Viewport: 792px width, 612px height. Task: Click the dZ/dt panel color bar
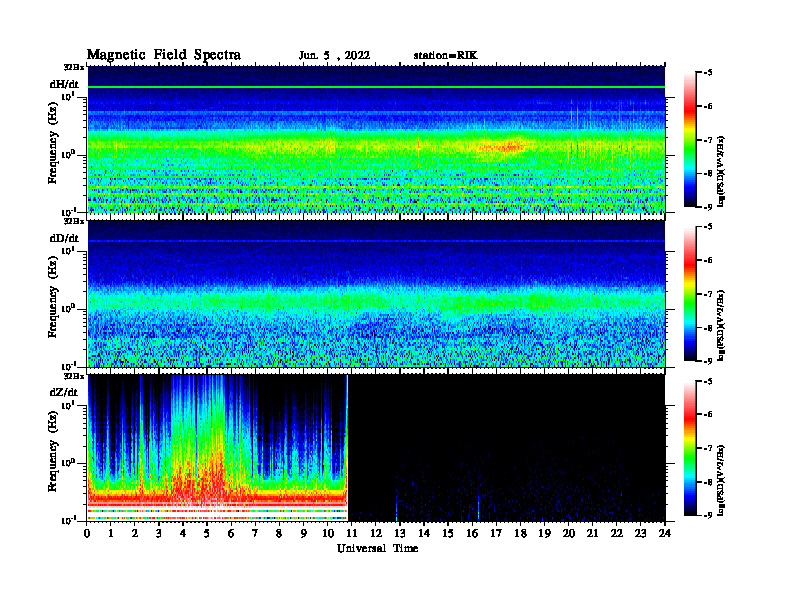(690, 448)
